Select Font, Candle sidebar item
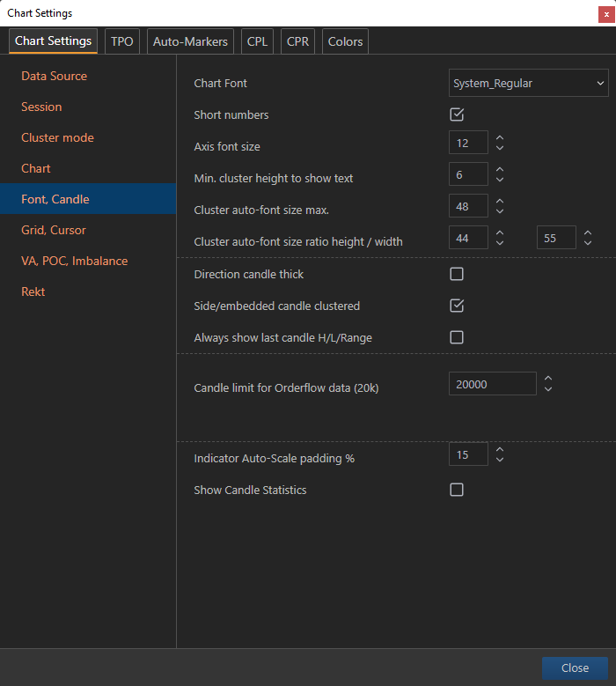616x686 pixels. (x=88, y=199)
